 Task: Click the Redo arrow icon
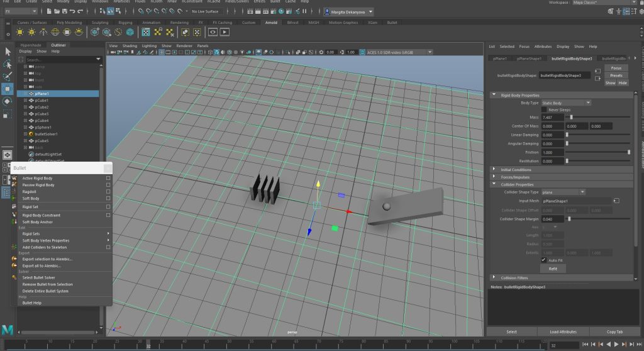(80, 11)
